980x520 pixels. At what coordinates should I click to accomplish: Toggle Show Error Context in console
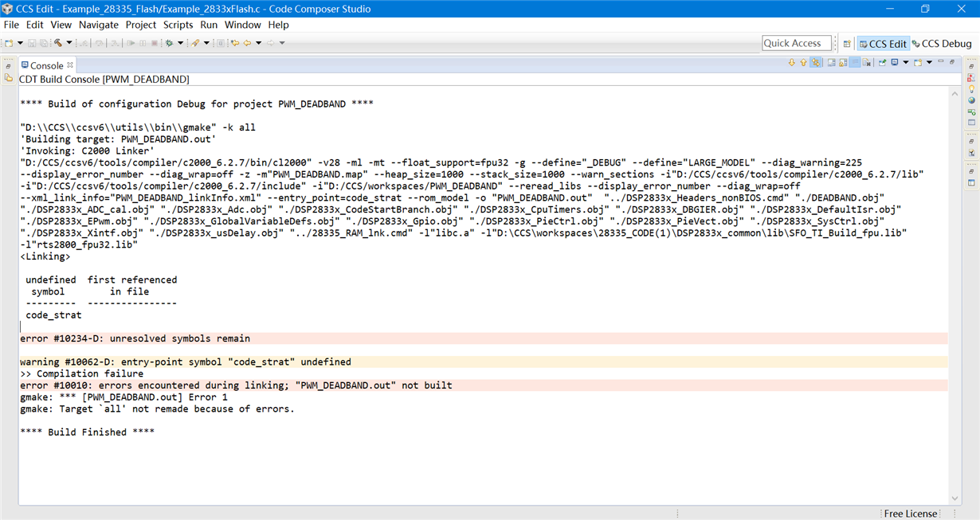tap(816, 63)
